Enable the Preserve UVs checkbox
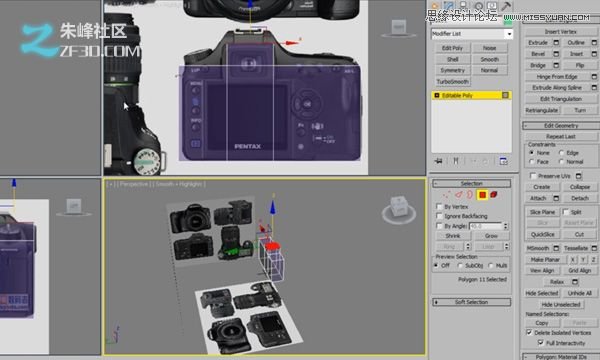The height and width of the screenshot is (360, 600). (x=533, y=176)
